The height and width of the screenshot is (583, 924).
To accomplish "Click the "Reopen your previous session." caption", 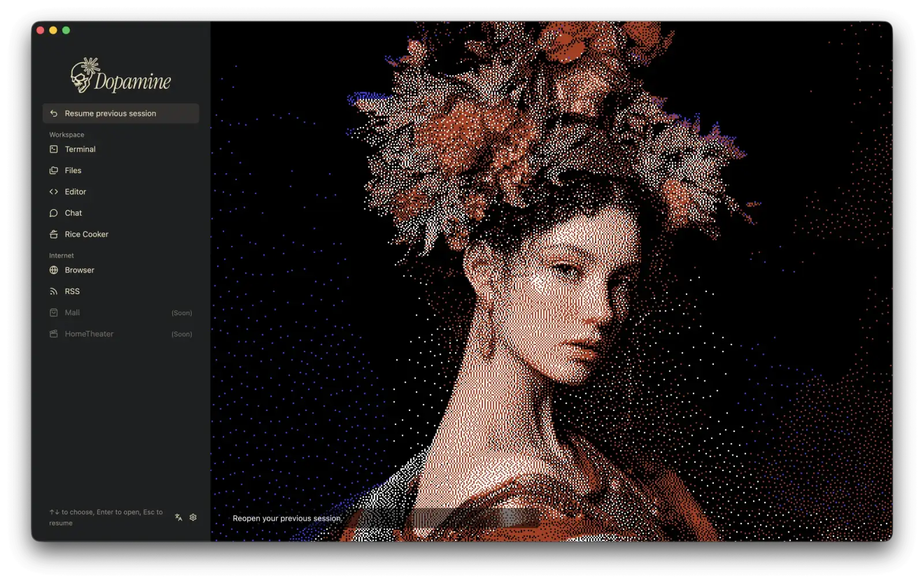I will click(x=287, y=518).
